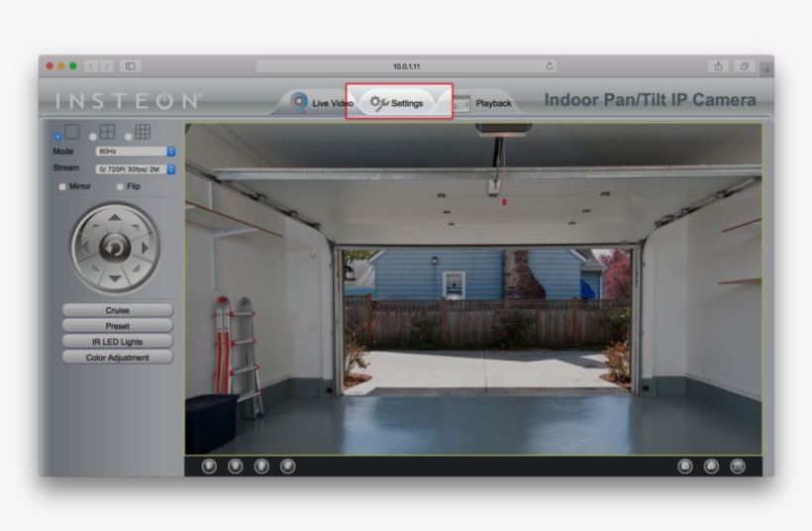Open Color Adjustment
The image size is (812, 531).
click(x=118, y=358)
